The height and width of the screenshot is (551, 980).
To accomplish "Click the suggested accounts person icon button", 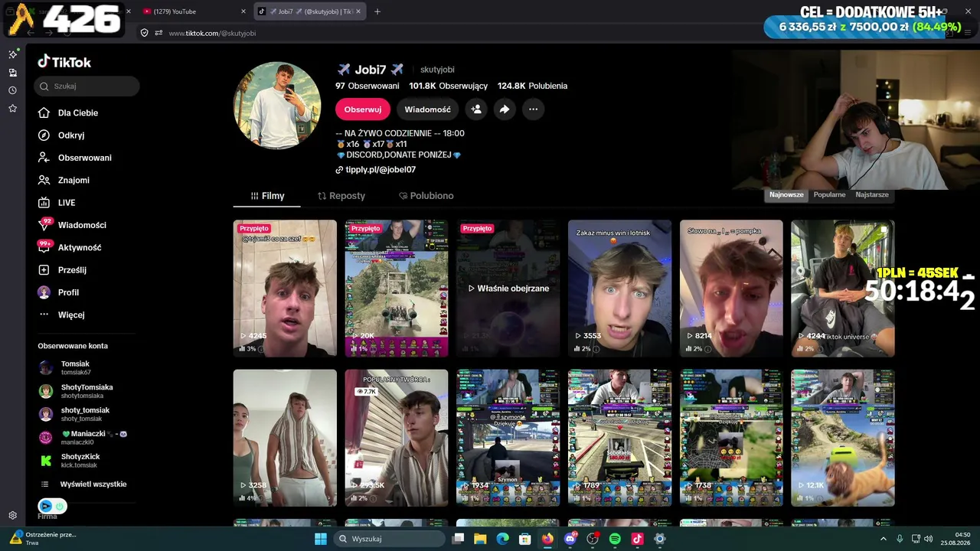I will [x=476, y=109].
